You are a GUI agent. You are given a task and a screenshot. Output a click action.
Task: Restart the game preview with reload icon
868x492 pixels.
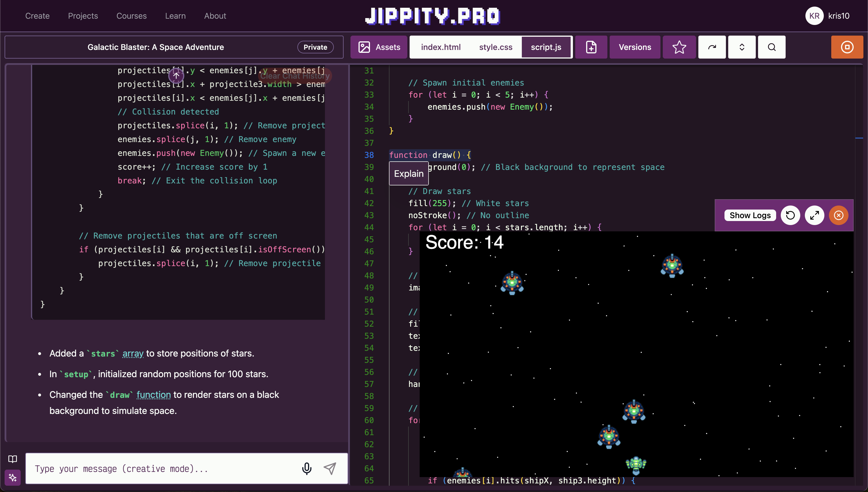tap(790, 215)
